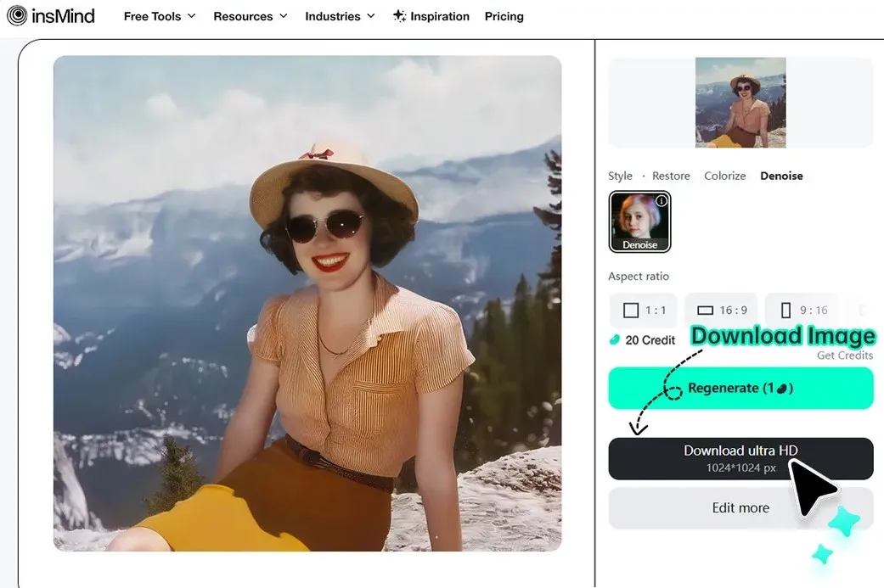The width and height of the screenshot is (884, 588).
Task: Click the Edit more button
Action: pos(740,508)
